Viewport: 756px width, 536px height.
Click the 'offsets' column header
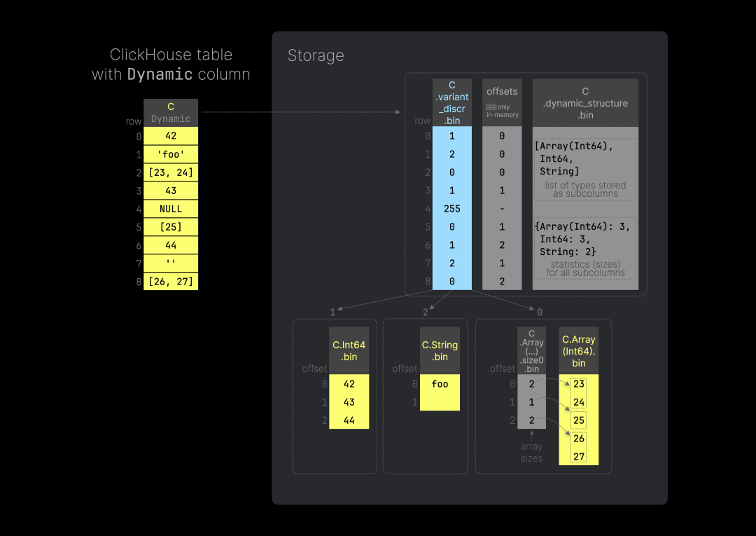(x=502, y=92)
